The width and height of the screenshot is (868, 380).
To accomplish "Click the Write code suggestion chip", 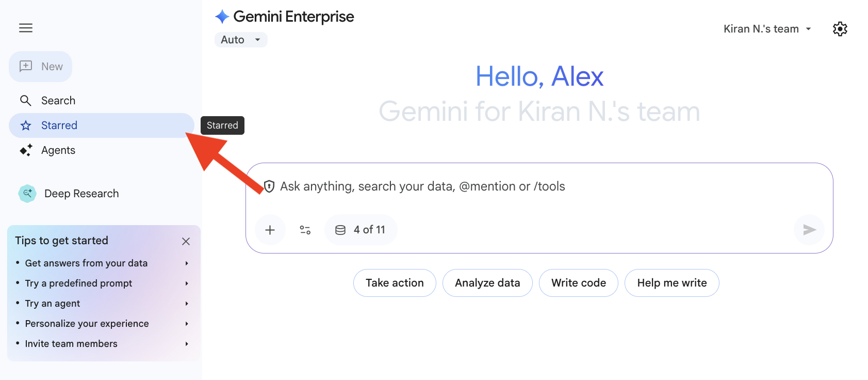I will pos(578,283).
